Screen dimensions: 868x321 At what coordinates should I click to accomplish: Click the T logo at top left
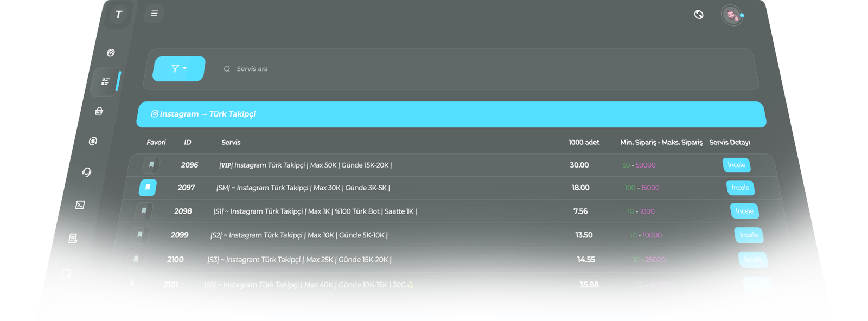pos(119,15)
